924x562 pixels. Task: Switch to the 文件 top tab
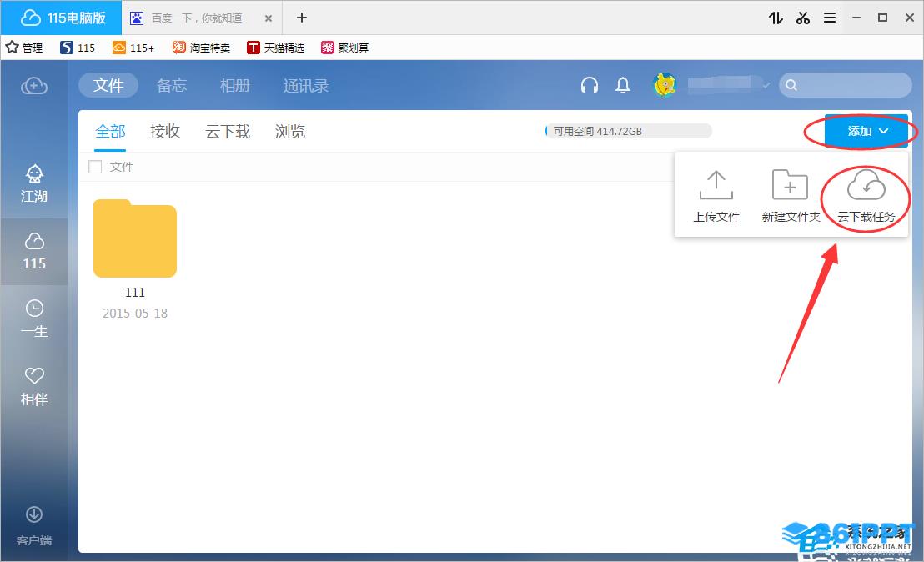pyautogui.click(x=108, y=85)
